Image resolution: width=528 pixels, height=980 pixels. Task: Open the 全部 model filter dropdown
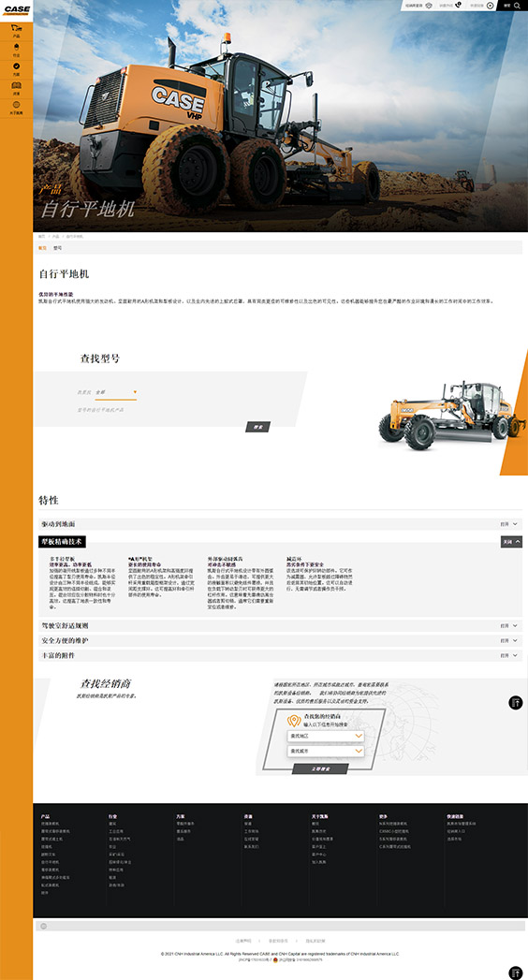coord(115,392)
